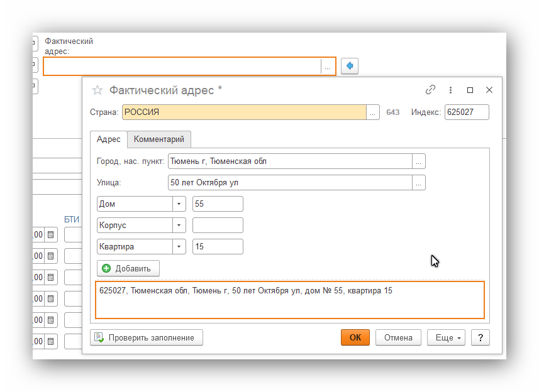Expand the Квартира type dropdown
The image size is (539, 392).
pyautogui.click(x=179, y=247)
